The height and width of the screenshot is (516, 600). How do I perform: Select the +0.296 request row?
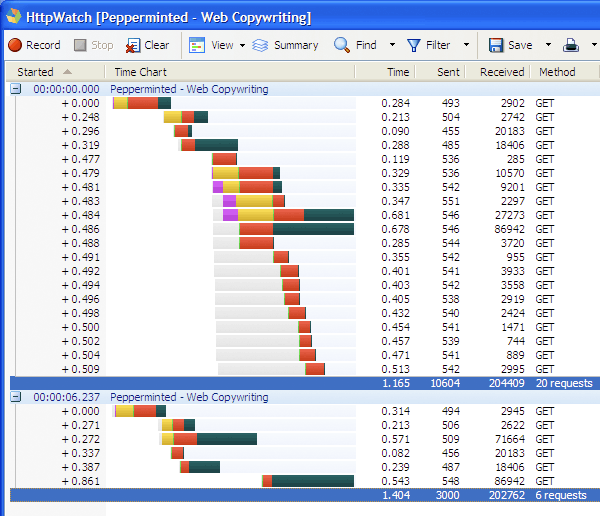coord(306,131)
